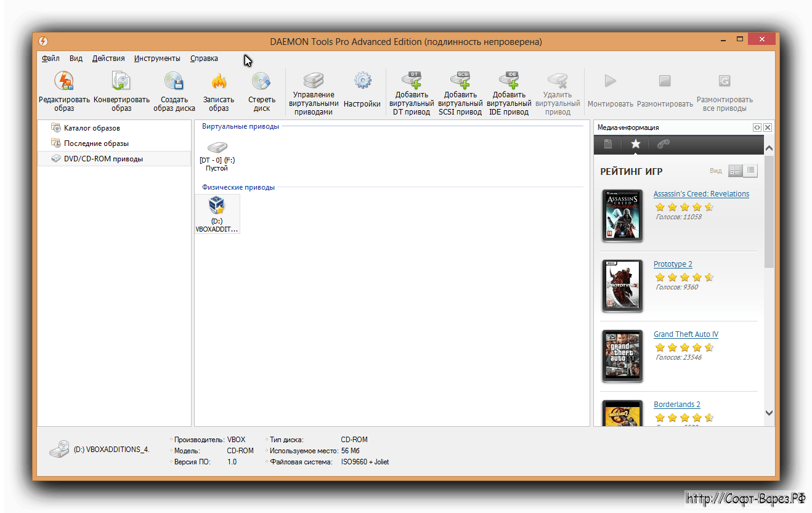
Task: Click the Grand Theft Auto IV cover
Action: (623, 356)
